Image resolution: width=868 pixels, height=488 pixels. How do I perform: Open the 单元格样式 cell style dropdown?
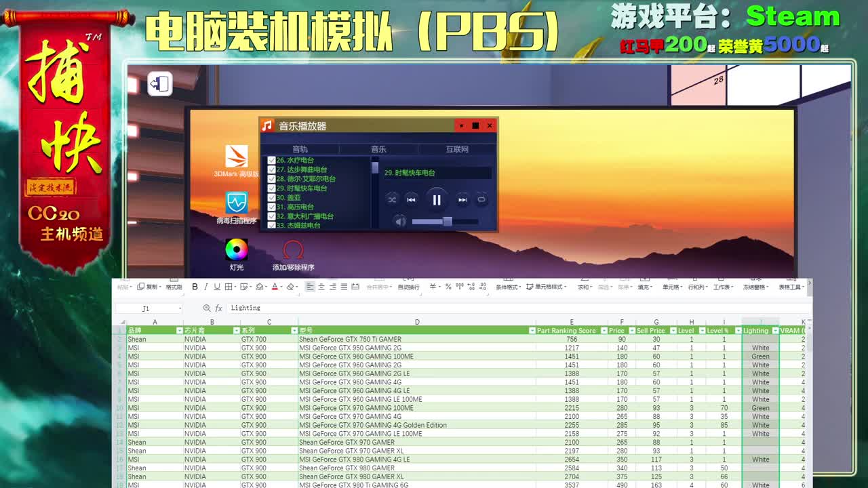547,287
